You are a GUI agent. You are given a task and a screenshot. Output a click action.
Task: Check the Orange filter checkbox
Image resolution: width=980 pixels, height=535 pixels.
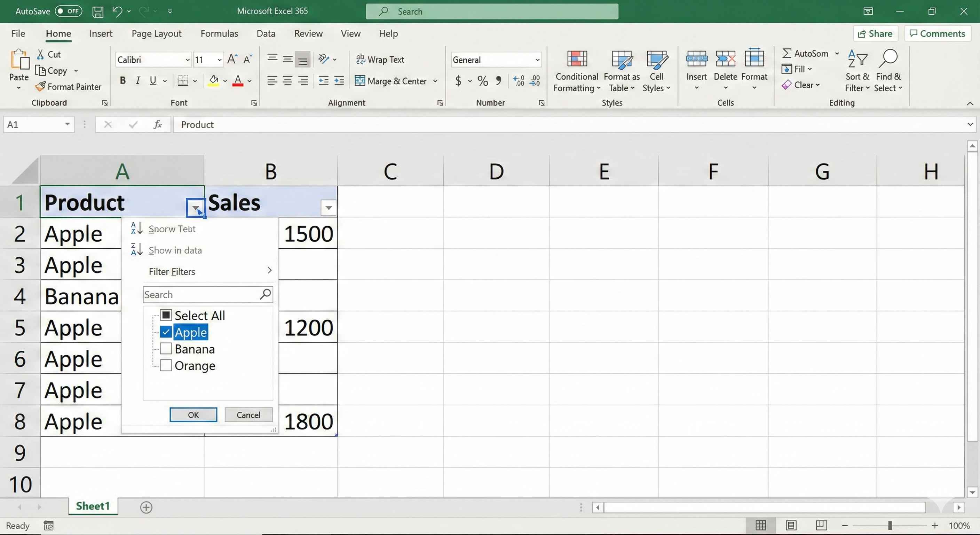point(166,365)
